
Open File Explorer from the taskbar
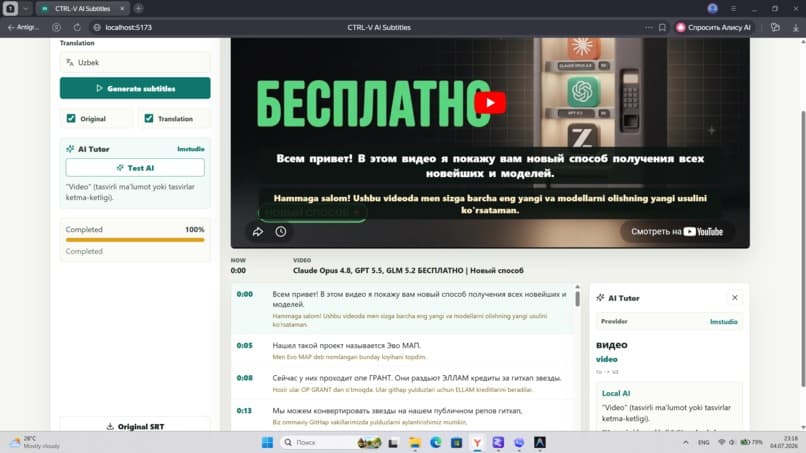point(415,442)
